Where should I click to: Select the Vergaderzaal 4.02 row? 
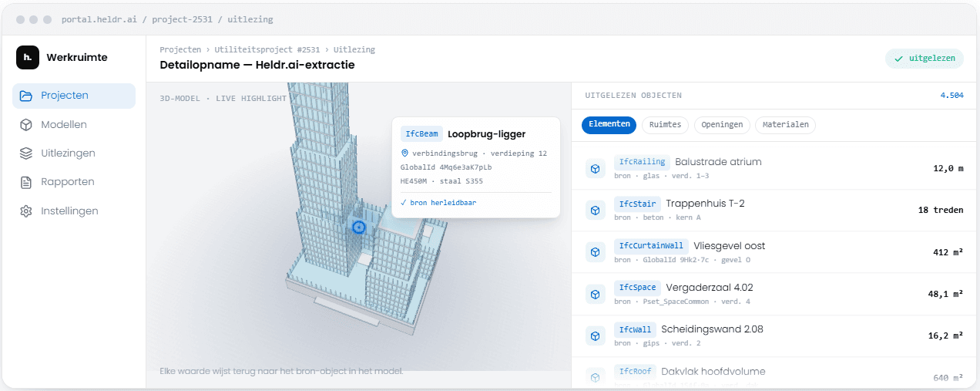click(775, 294)
